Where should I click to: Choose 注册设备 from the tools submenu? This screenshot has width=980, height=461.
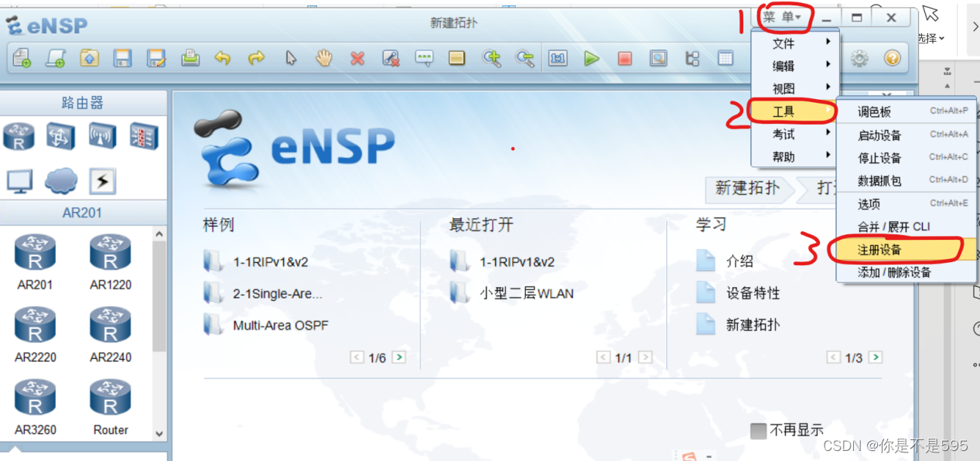click(x=906, y=250)
